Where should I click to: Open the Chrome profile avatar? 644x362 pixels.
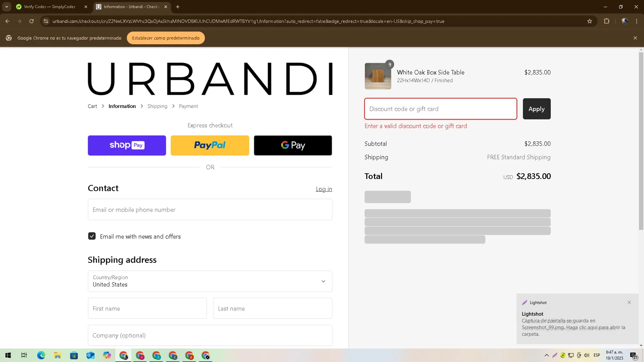(x=625, y=21)
